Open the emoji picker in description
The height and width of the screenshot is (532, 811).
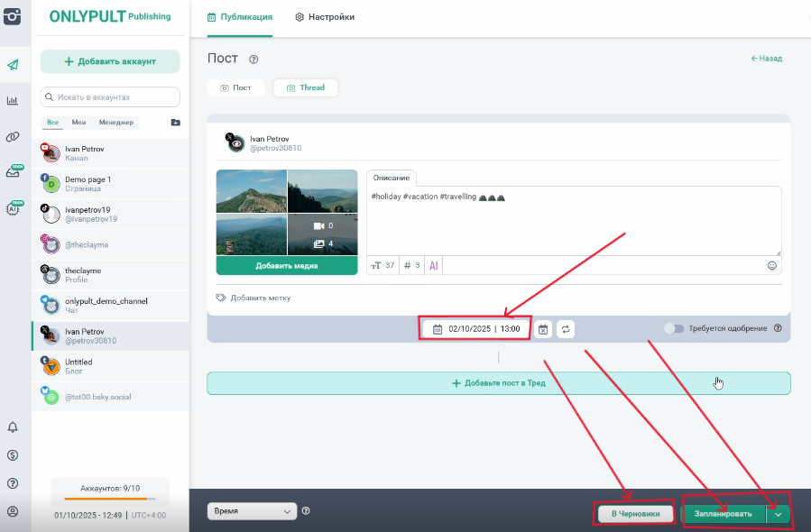tap(771, 266)
